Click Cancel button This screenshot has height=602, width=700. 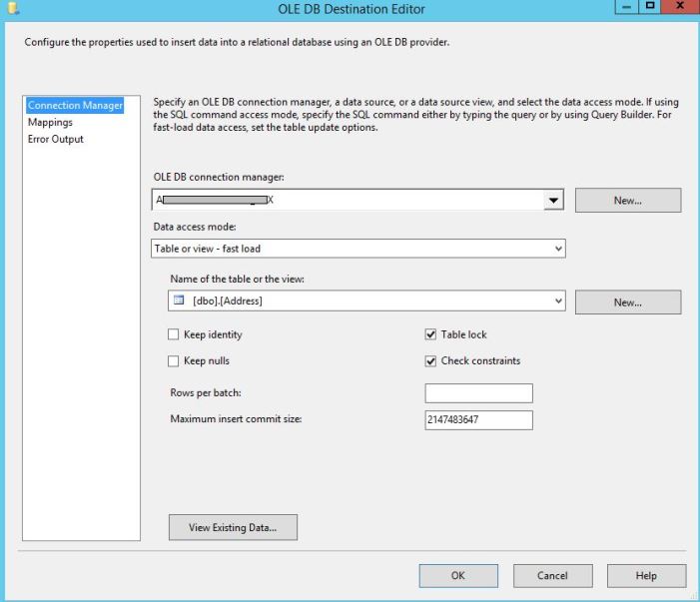552,576
